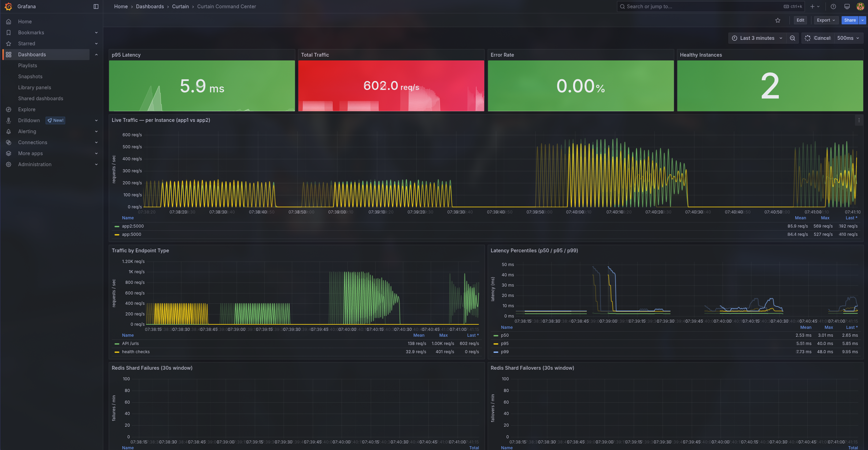
Task: Open the help question mark icon
Action: click(x=833, y=7)
